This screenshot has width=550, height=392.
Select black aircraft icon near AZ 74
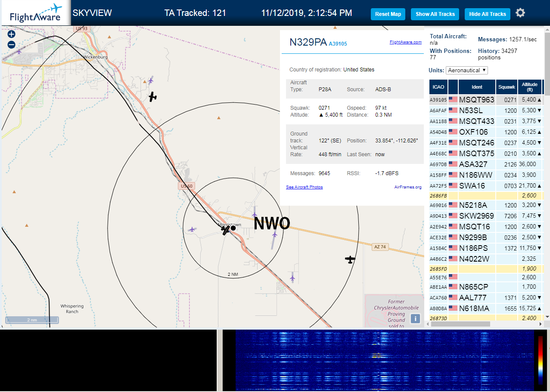350,259
